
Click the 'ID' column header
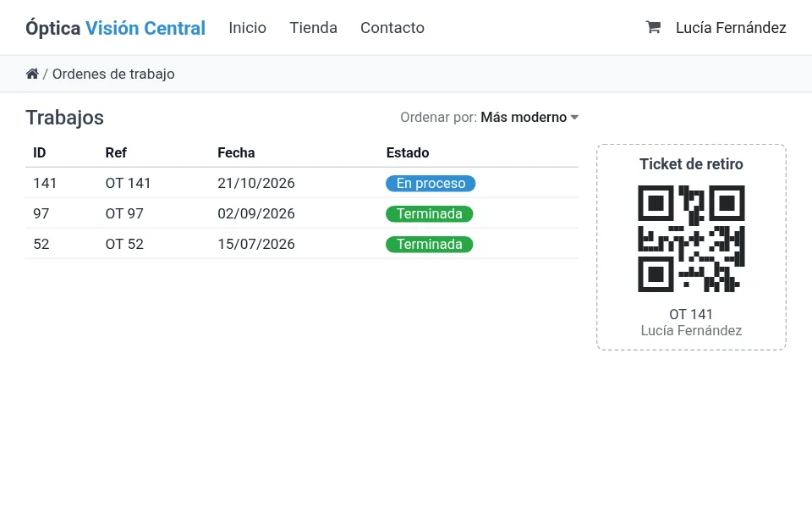pos(40,153)
